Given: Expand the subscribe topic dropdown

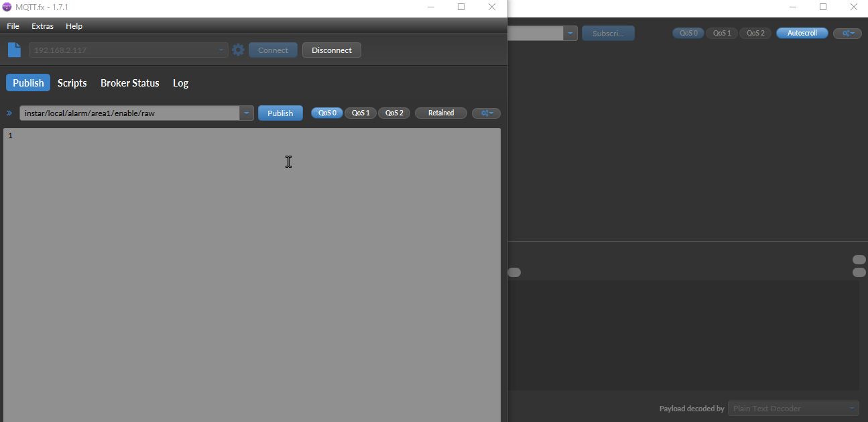Looking at the screenshot, I should point(570,32).
